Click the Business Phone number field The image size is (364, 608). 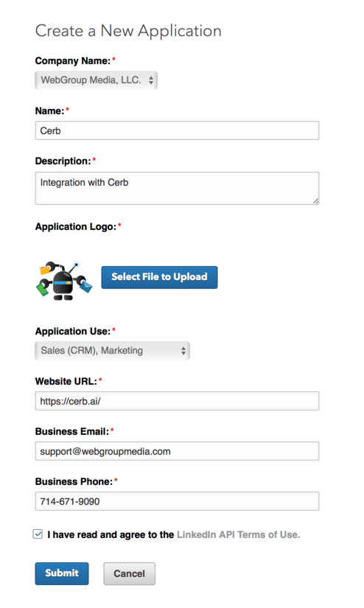(177, 501)
